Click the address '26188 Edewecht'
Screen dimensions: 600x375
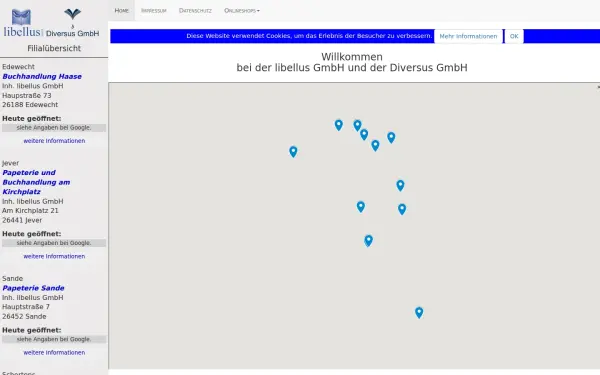(x=30, y=104)
